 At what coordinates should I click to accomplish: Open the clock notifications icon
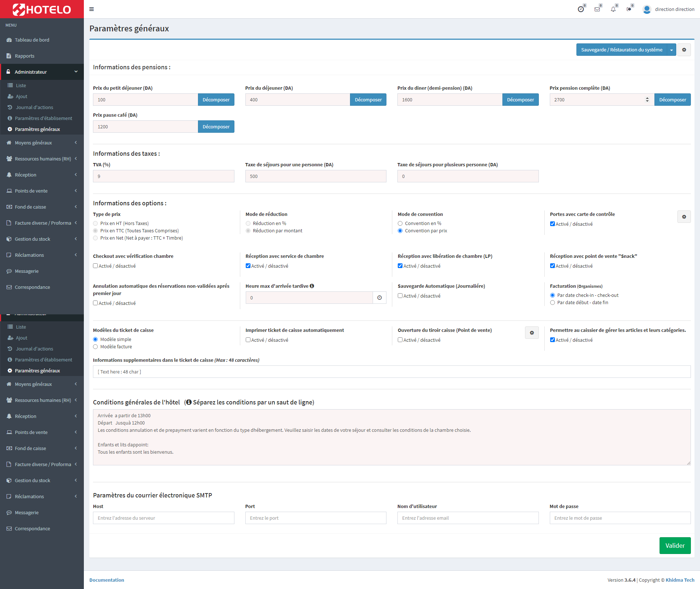(581, 9)
